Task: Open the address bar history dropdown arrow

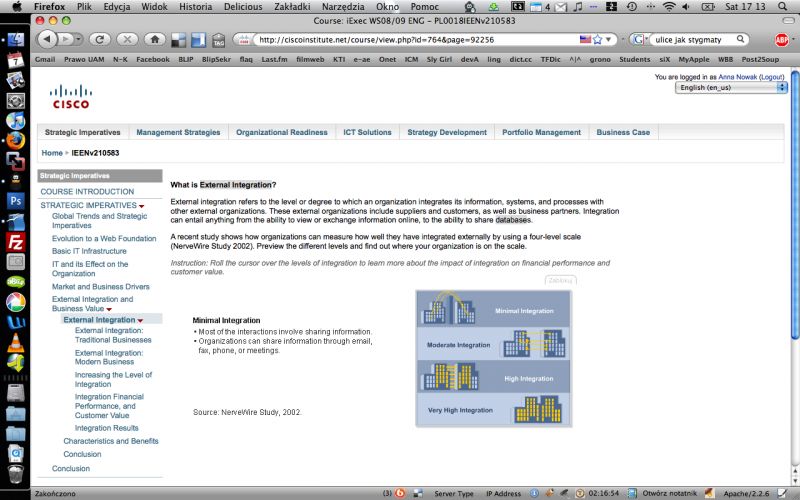Action: [x=608, y=39]
